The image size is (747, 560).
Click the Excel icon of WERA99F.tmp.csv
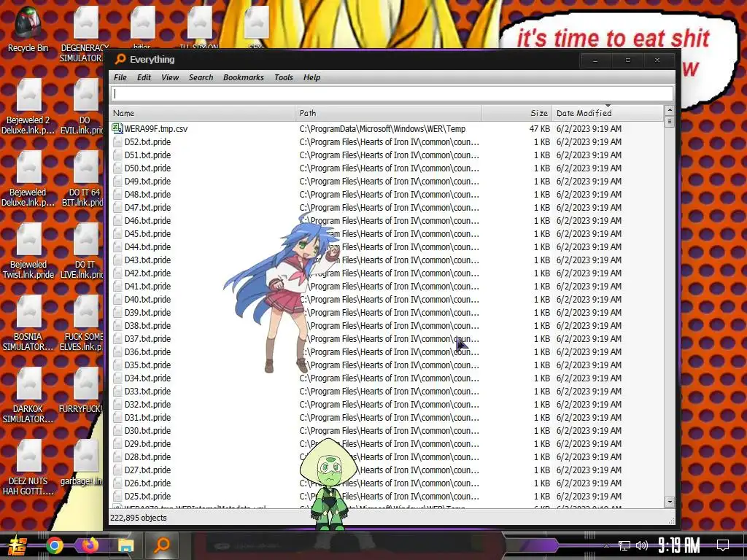click(x=117, y=128)
